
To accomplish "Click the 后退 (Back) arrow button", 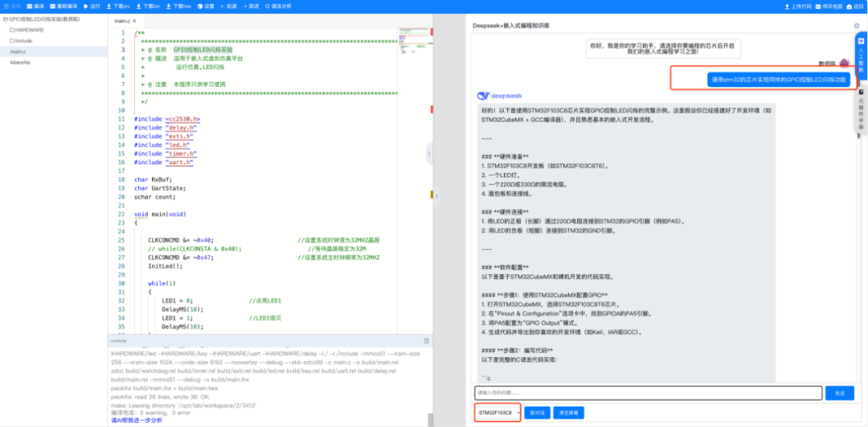I will (228, 6).
